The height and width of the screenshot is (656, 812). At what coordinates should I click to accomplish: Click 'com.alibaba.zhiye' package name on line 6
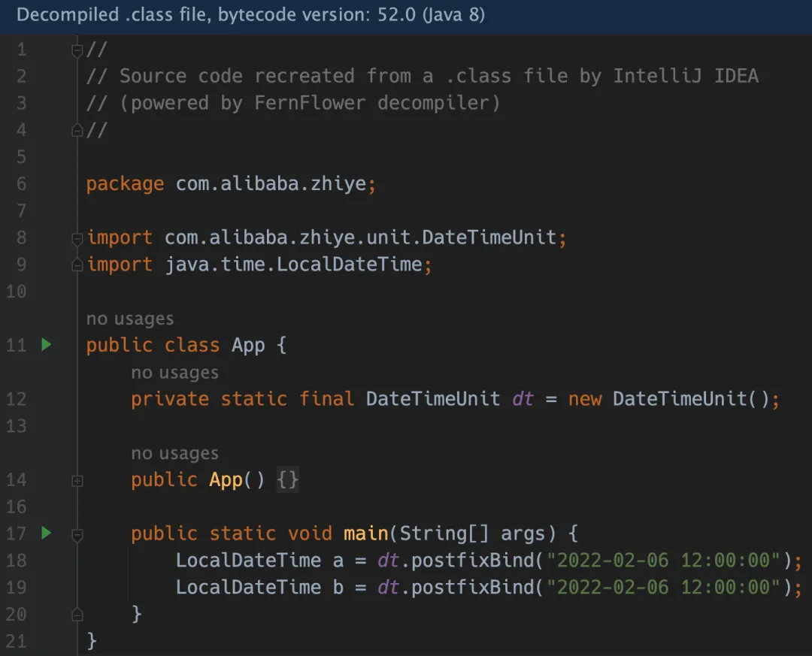[271, 184]
